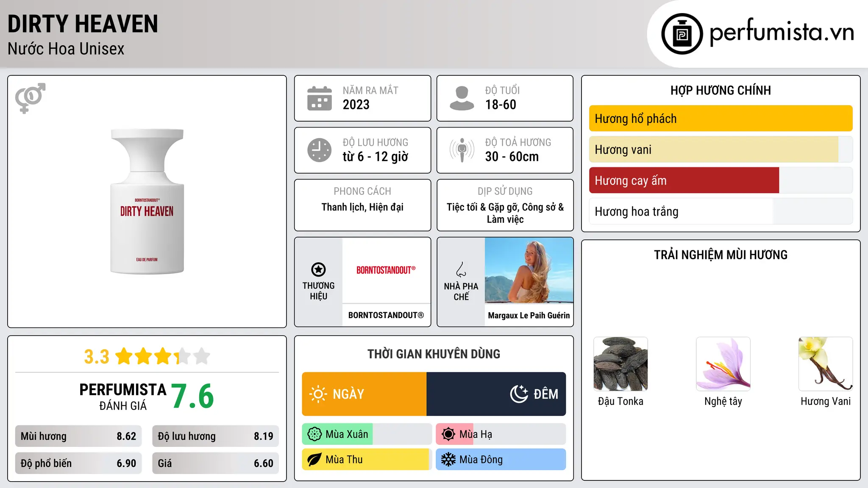This screenshot has width=868, height=488.
Task: Click the leaf icon for Mùa Thu
Action: pyautogui.click(x=314, y=460)
